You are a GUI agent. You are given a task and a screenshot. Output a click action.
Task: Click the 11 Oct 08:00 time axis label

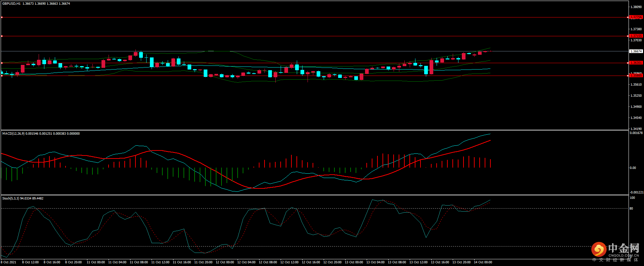tap(139, 262)
